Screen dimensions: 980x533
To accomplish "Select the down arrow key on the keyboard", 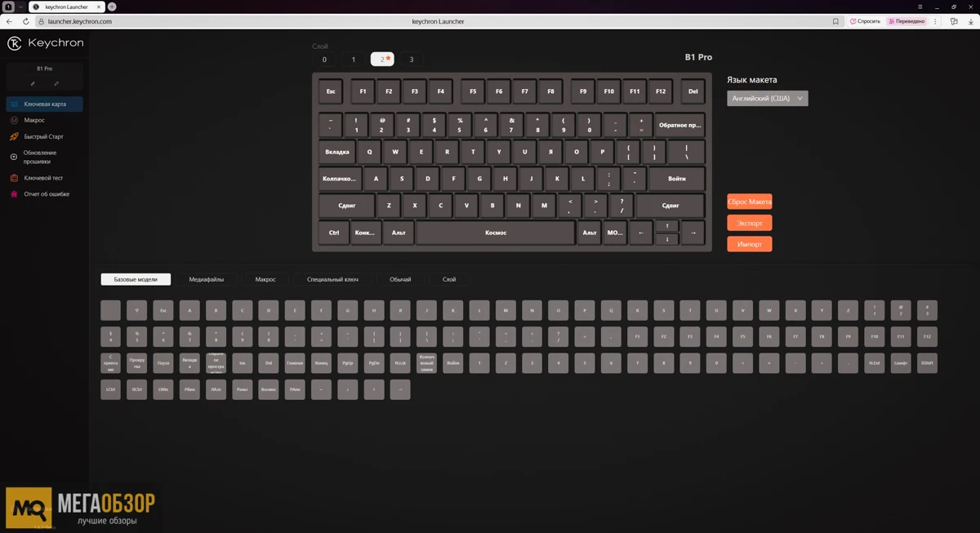I will (667, 239).
